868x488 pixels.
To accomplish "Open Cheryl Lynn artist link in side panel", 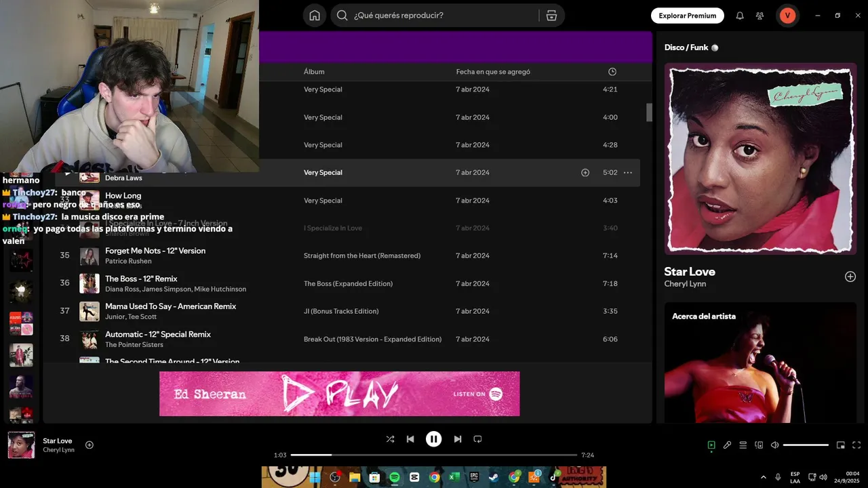I will 685,284.
